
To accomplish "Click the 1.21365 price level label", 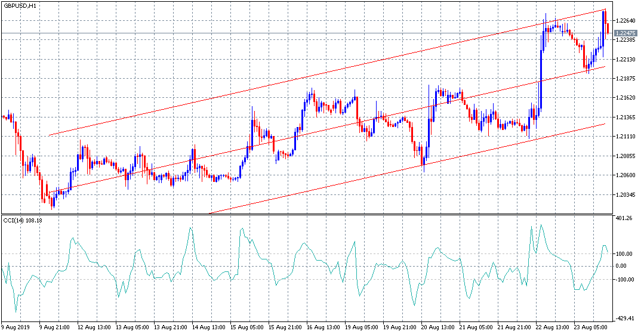I will click(625, 117).
